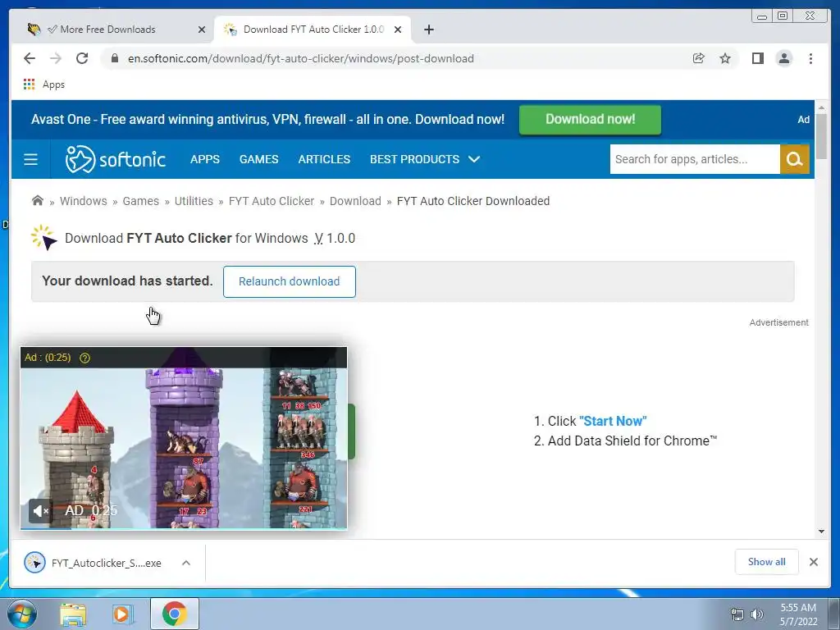Click the "Start Now" link
The width and height of the screenshot is (840, 630).
click(x=613, y=421)
